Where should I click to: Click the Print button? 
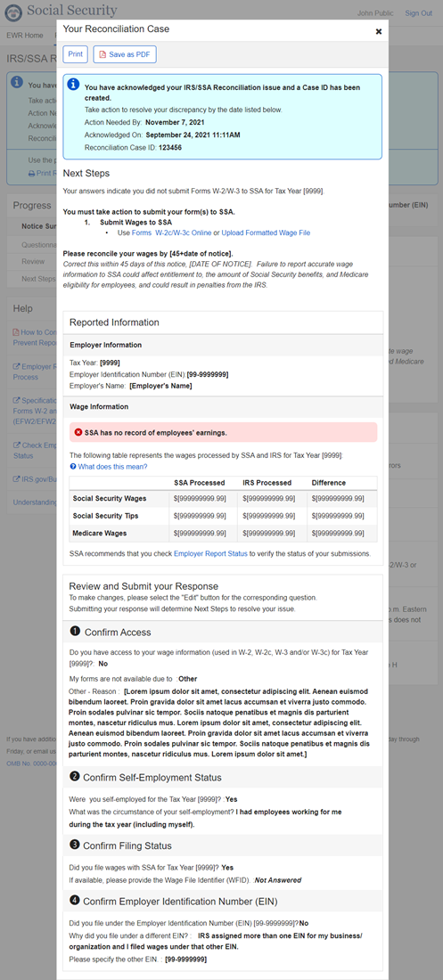[x=75, y=54]
